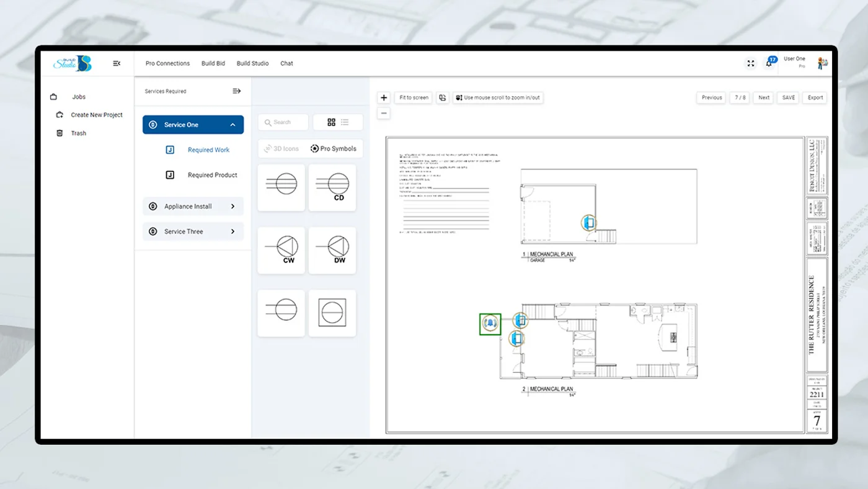Click the User One profile name
Screen dimensions: 868x489
794,59
